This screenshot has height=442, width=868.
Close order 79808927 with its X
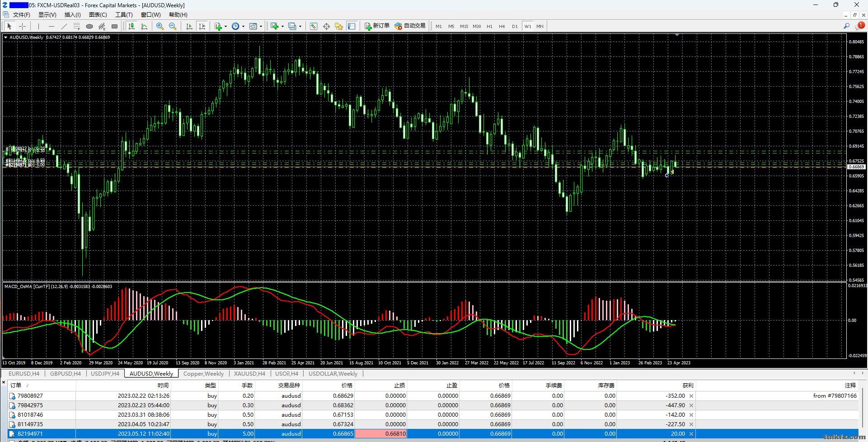point(691,396)
